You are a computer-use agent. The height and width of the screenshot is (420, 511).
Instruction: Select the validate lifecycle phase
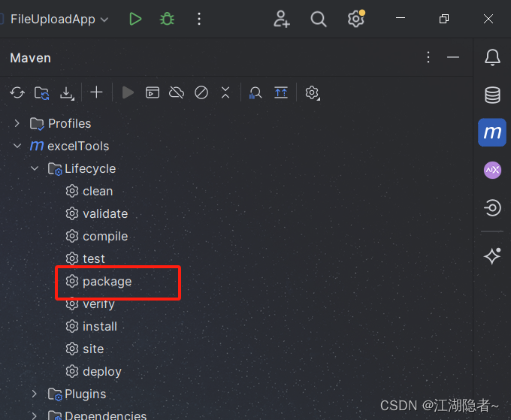coord(97,213)
